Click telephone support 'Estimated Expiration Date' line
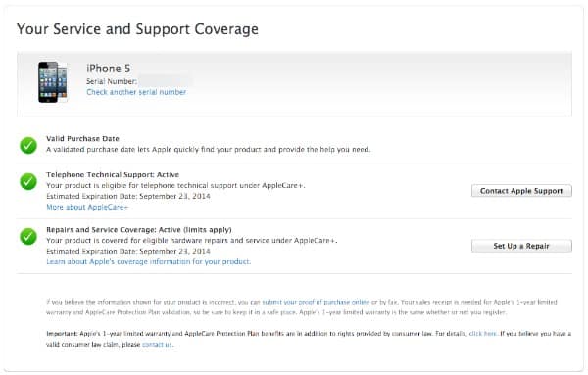This screenshot has height=375, width=588. coord(128,196)
